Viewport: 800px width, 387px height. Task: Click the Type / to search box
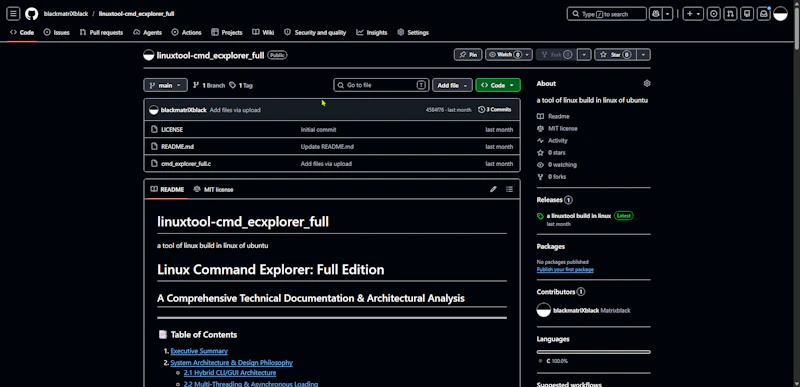click(x=607, y=14)
